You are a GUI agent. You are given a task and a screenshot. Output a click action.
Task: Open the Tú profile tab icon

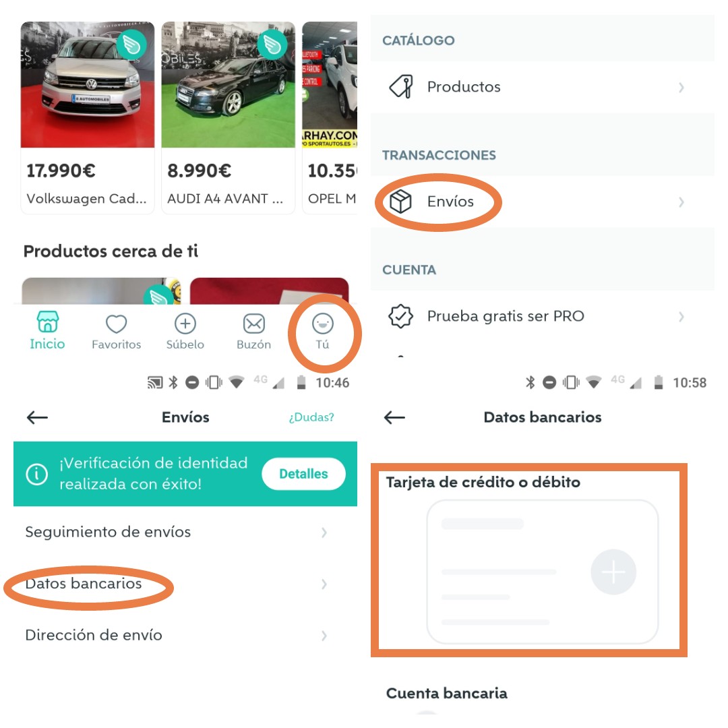click(x=322, y=324)
